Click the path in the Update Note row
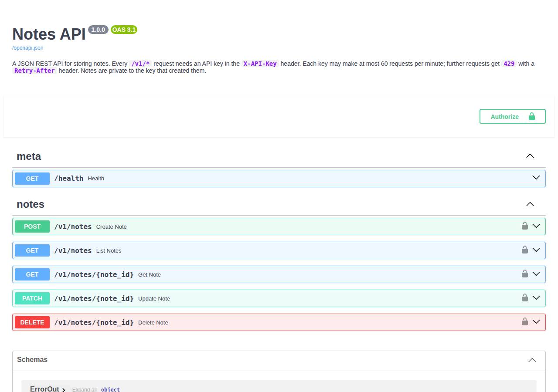The image size is (558, 392). 94,298
